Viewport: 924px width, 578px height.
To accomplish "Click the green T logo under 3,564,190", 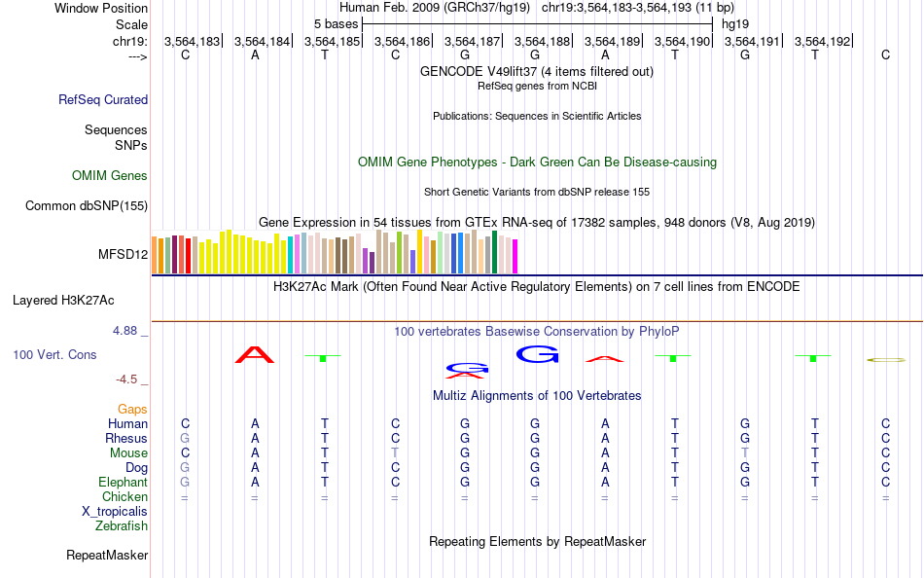I will [673, 357].
